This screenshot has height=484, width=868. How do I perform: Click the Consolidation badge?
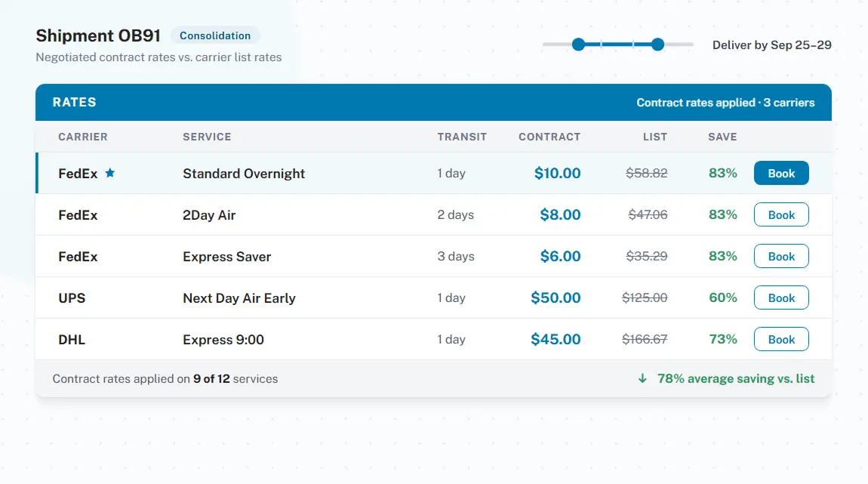pyautogui.click(x=215, y=35)
